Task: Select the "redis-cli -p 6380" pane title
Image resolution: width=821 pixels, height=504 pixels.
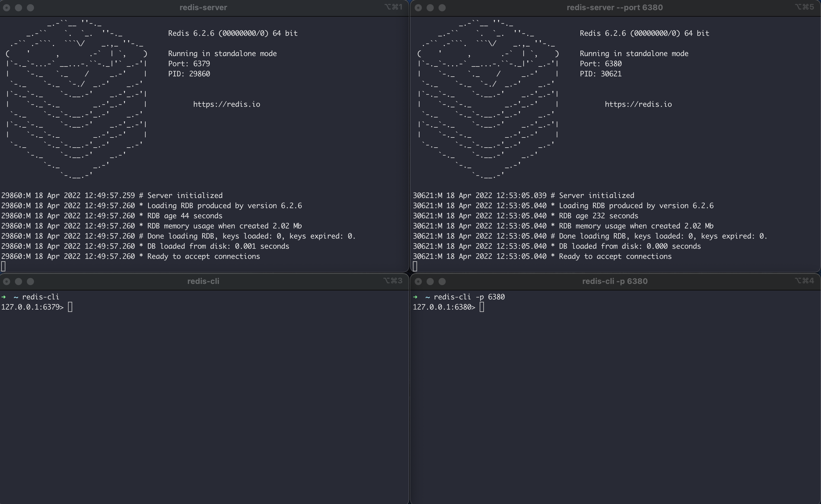Action: [x=615, y=281]
